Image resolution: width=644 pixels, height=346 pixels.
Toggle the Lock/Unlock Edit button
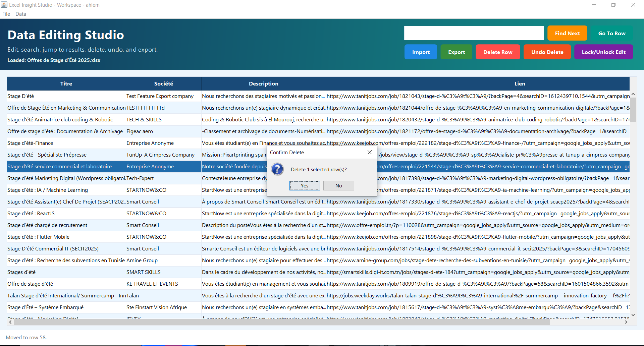[603, 52]
